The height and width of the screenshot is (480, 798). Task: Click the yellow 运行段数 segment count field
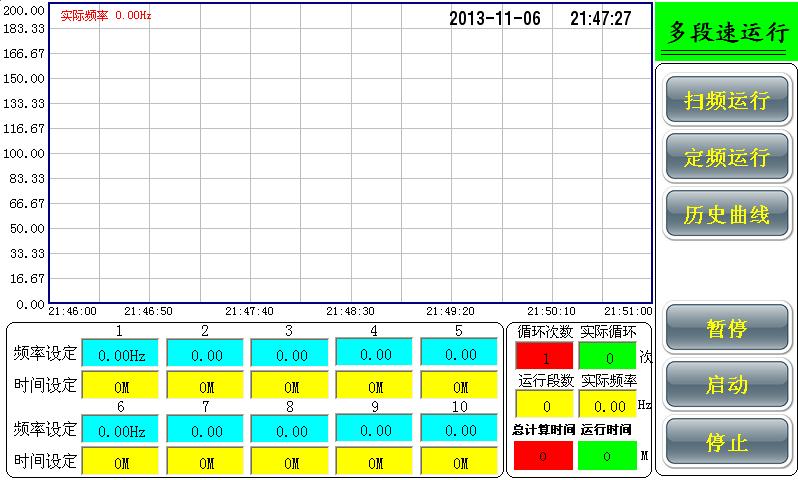click(x=544, y=405)
